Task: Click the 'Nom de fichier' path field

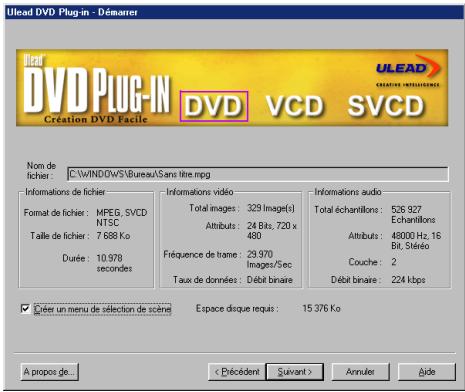Action: [258, 174]
